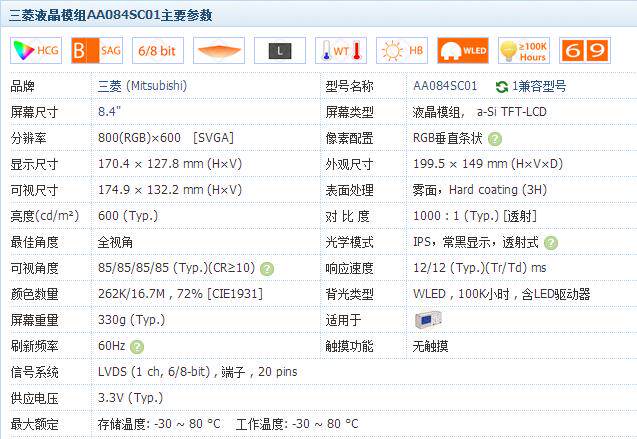Click the ≥100K Hours lifetime icon

[524, 50]
